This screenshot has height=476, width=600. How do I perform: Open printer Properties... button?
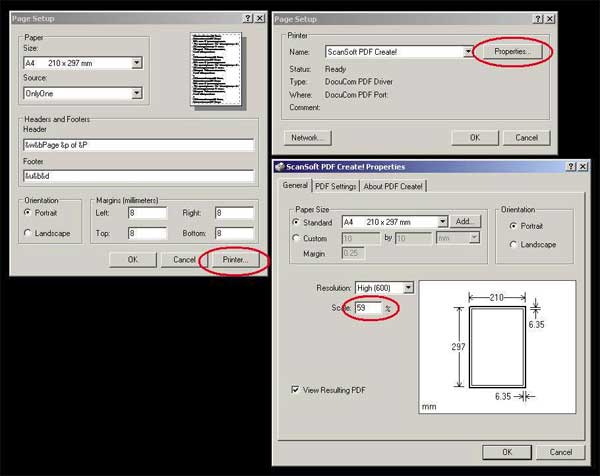tap(511, 51)
